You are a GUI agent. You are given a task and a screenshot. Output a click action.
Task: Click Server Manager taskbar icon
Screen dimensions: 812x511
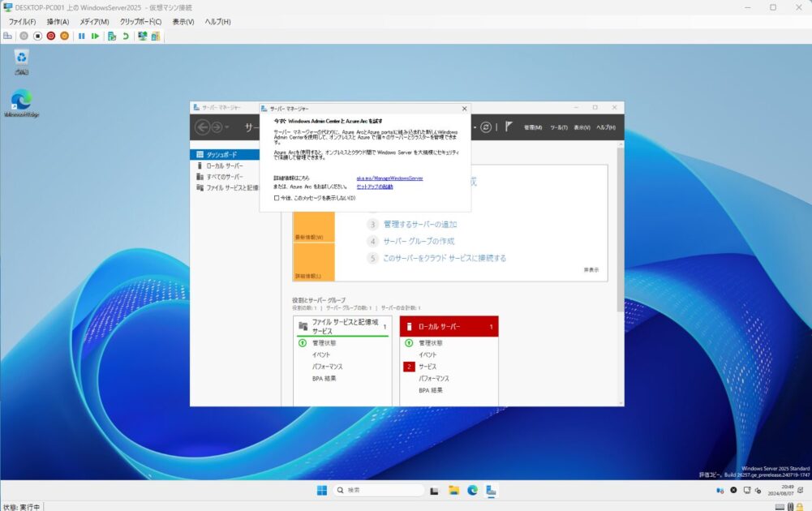point(491,490)
